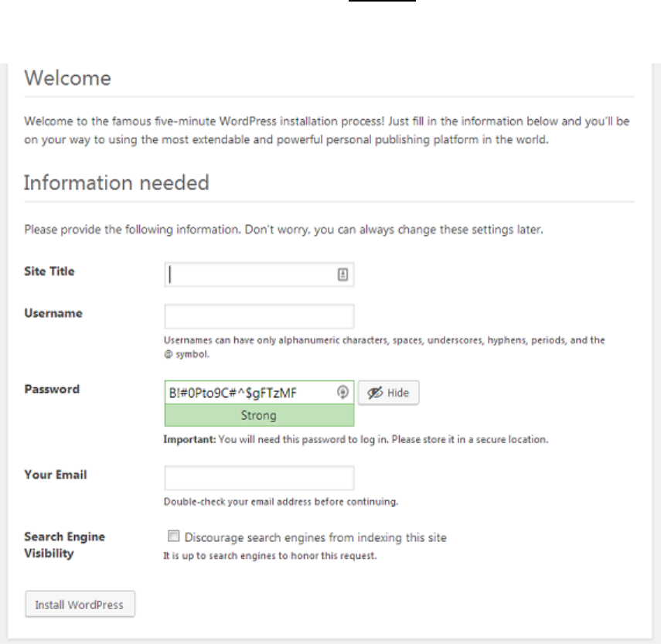Click the Your Email label
This screenshot has height=644, width=661.
pyautogui.click(x=55, y=475)
